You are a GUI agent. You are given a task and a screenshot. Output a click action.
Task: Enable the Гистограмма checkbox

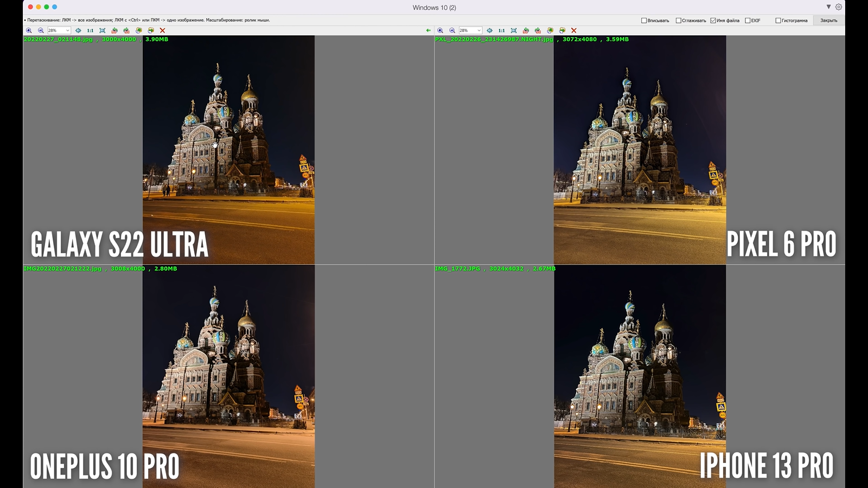coord(778,21)
